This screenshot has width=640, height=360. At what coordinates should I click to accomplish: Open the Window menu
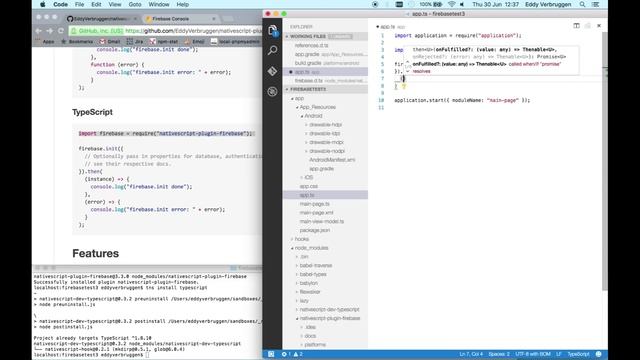click(159, 4)
